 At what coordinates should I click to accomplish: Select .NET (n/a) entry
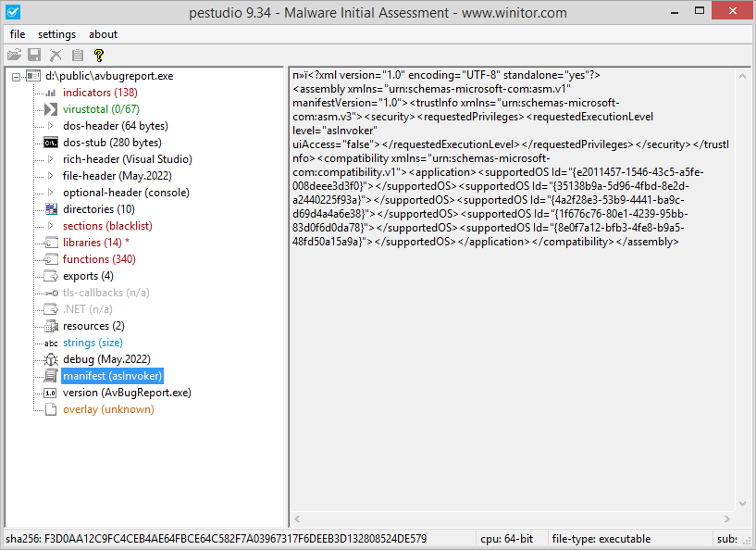(x=87, y=309)
